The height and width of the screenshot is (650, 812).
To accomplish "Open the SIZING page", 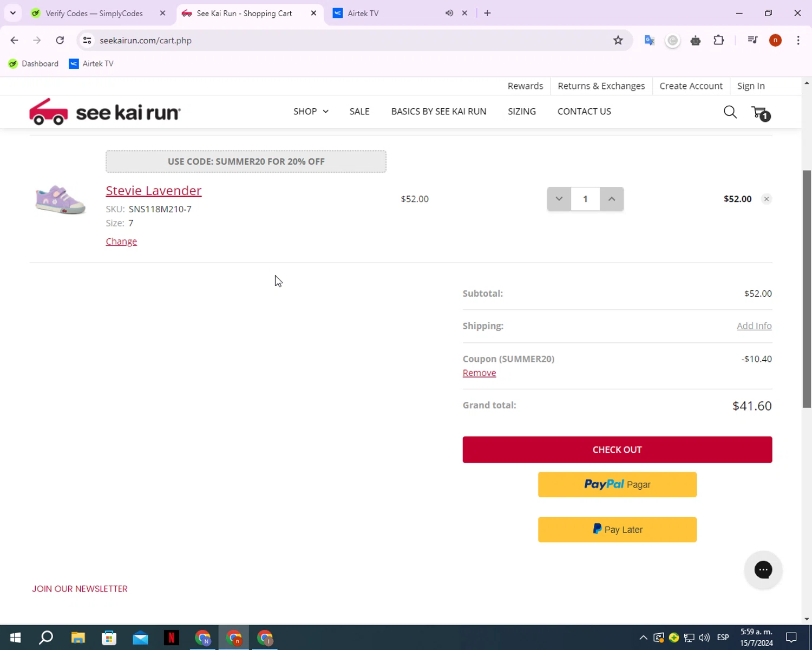I will pyautogui.click(x=522, y=111).
